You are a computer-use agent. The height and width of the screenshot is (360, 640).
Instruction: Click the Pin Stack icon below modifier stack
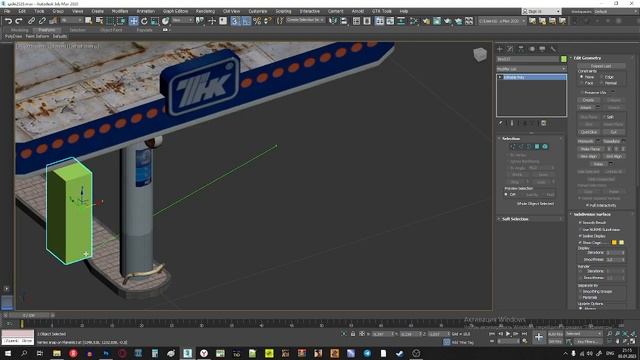(500, 123)
